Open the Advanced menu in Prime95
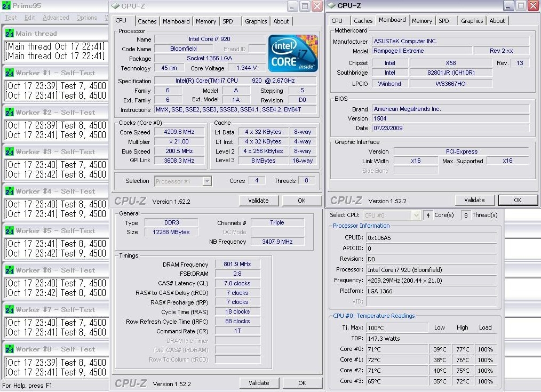This screenshot has width=541, height=392. 55,18
